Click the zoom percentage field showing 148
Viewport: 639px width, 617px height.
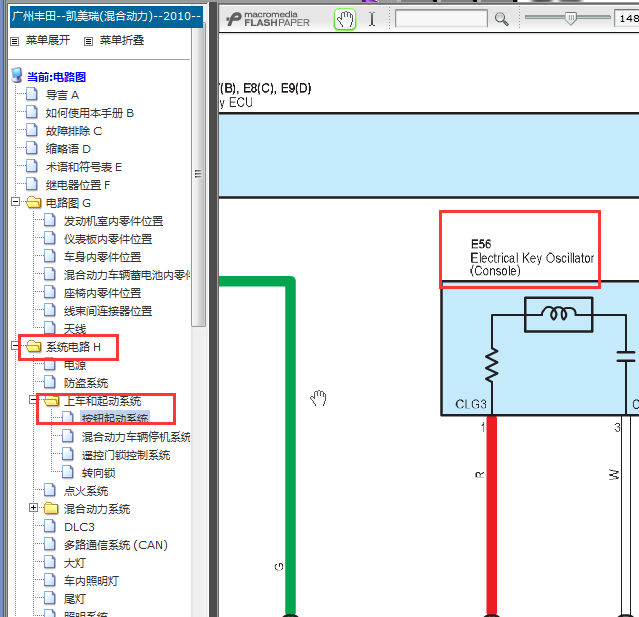[x=627, y=19]
